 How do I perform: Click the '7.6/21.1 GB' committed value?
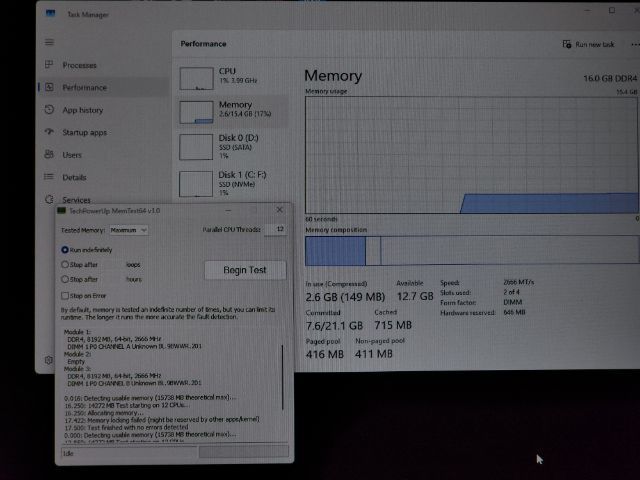pyautogui.click(x=334, y=325)
